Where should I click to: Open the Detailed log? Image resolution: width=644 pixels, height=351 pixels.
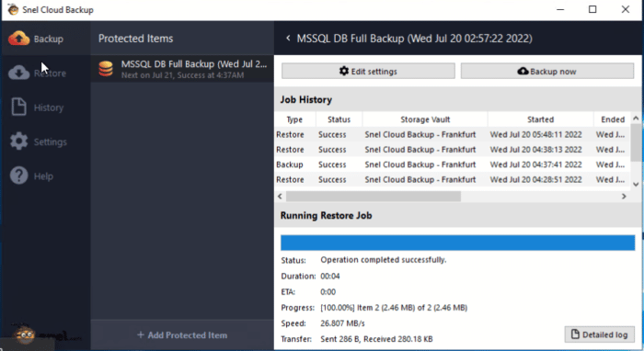(x=600, y=334)
